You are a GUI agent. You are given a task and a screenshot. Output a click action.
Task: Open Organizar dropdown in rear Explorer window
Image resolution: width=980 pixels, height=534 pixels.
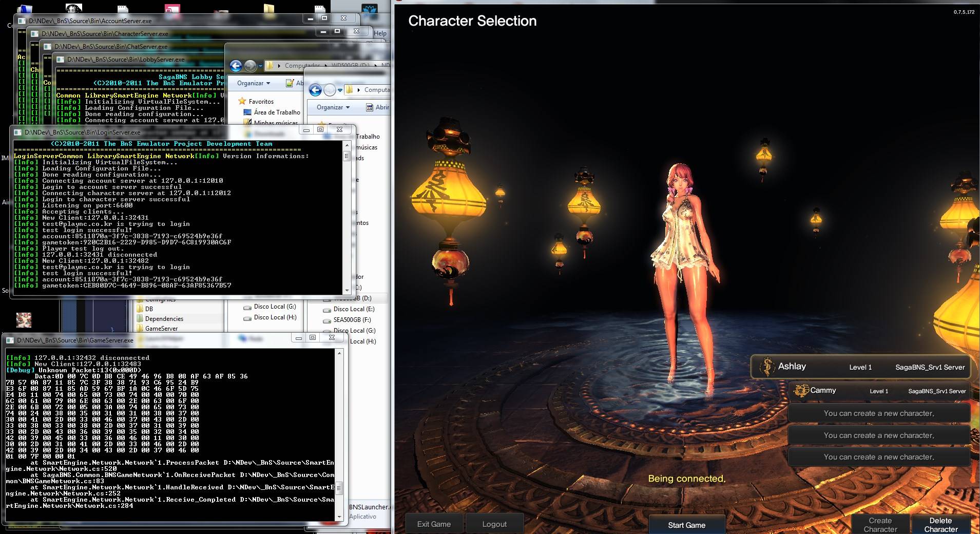coord(254,83)
